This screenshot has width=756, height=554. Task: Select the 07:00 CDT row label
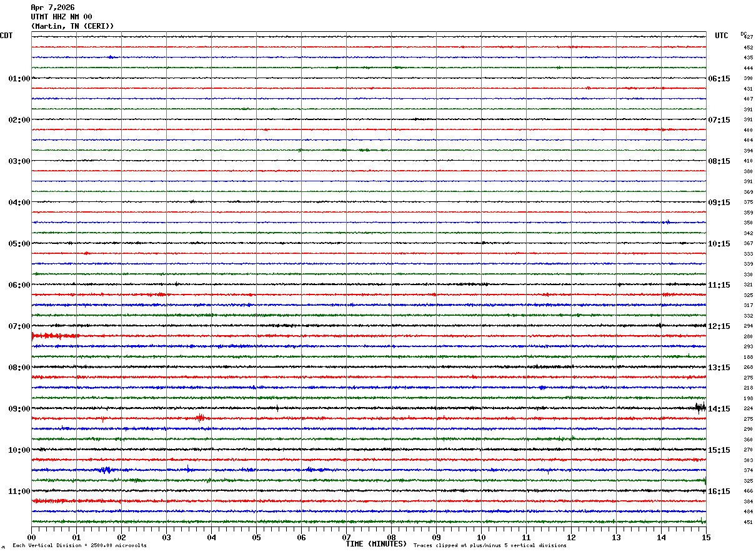(x=19, y=326)
